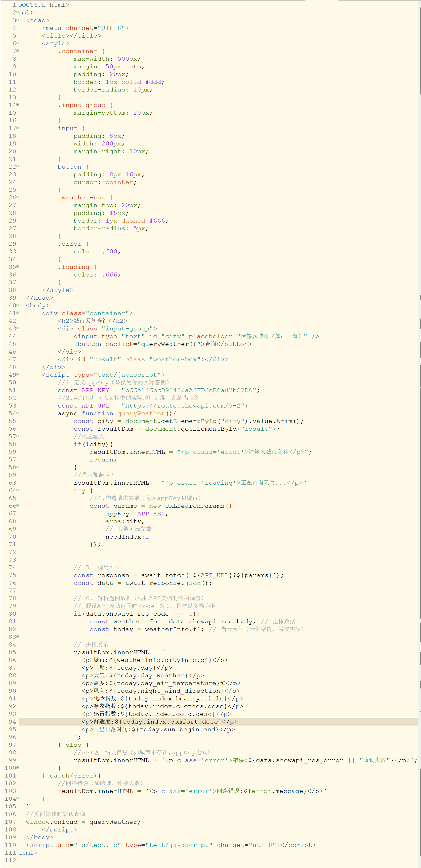The width and height of the screenshot is (421, 868).
Task: Fold the input-group div on line 43
Action: [17, 328]
